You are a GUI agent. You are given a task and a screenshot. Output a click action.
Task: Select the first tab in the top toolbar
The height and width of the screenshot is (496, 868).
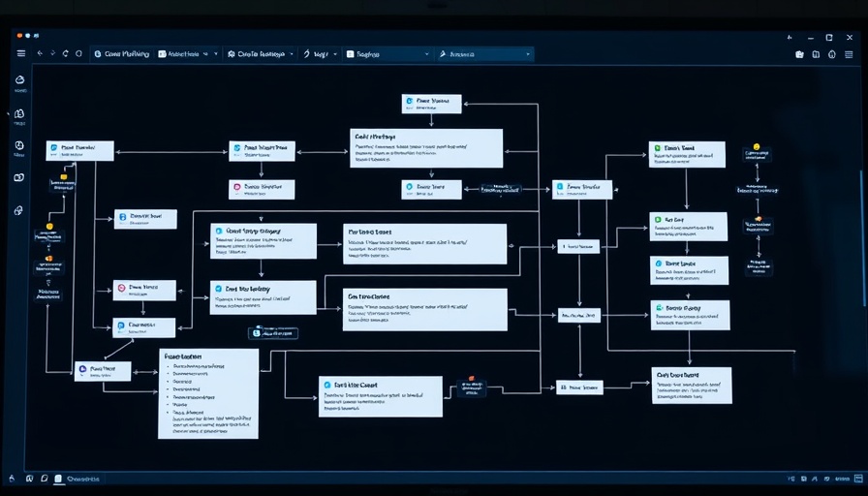pyautogui.click(x=121, y=54)
